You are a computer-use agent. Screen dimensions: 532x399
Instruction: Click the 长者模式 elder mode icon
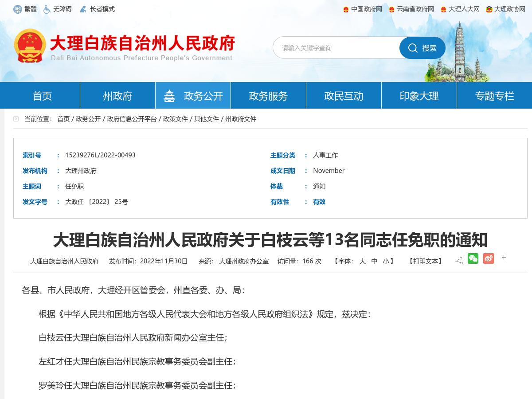point(82,8)
